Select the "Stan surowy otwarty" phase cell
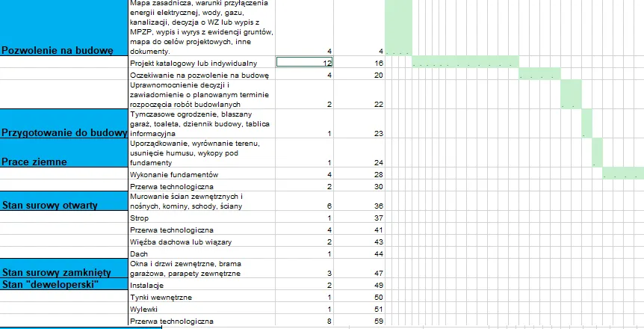Image resolution: width=644 pixels, height=329 pixels. 64,201
